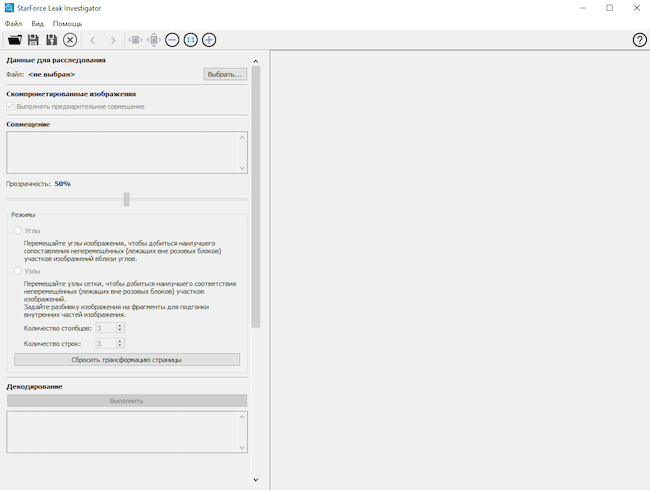Decrease Количество строк with down arrow
Viewport: 650px width, 490px height.
120,346
